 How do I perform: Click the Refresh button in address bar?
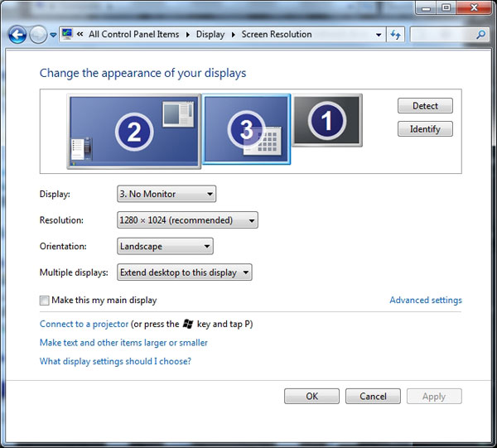395,34
